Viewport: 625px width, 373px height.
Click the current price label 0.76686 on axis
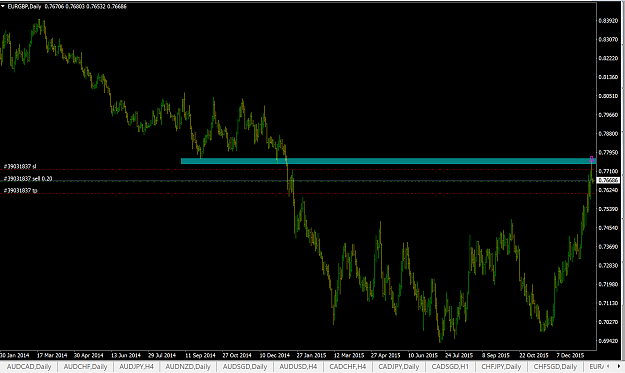click(x=609, y=181)
